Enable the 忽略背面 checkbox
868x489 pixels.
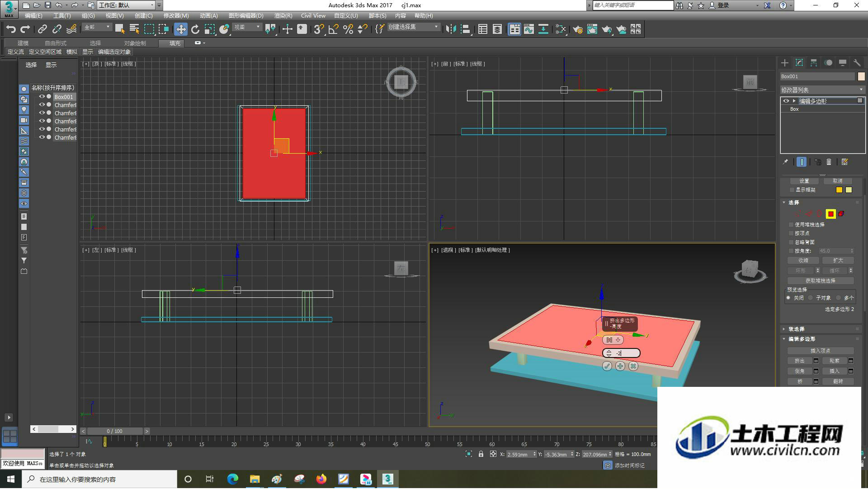(x=791, y=242)
